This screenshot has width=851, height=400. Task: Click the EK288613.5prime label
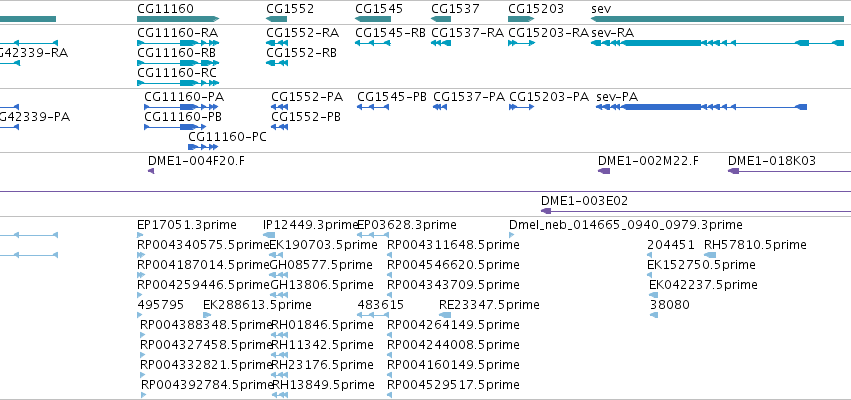point(257,305)
